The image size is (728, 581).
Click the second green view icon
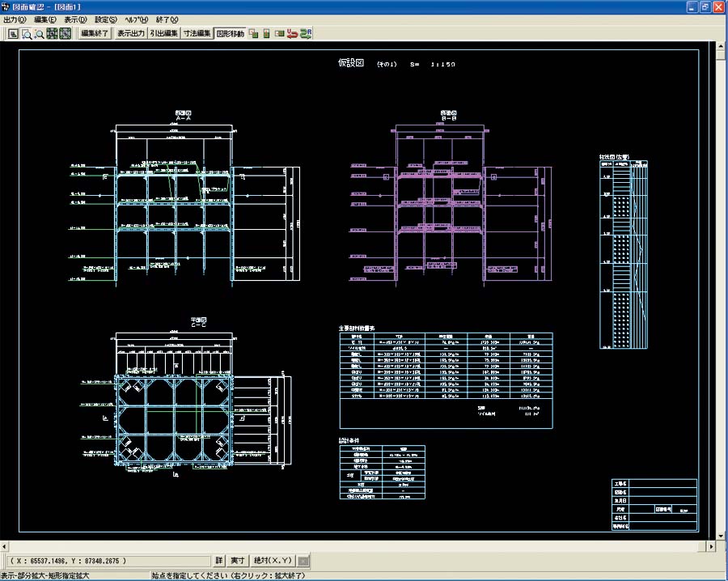(x=65, y=33)
